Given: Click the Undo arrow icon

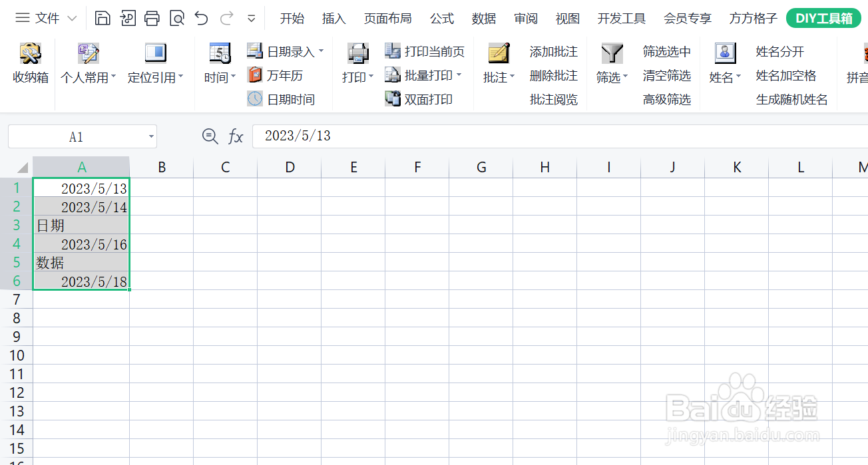Looking at the screenshot, I should [x=201, y=18].
